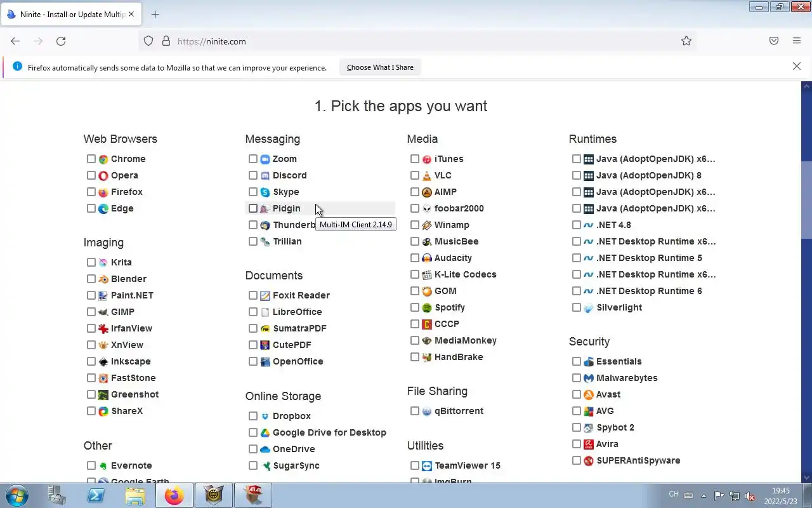The image size is (812, 508).
Task: Check the Essentials security checkbox
Action: pos(577,361)
